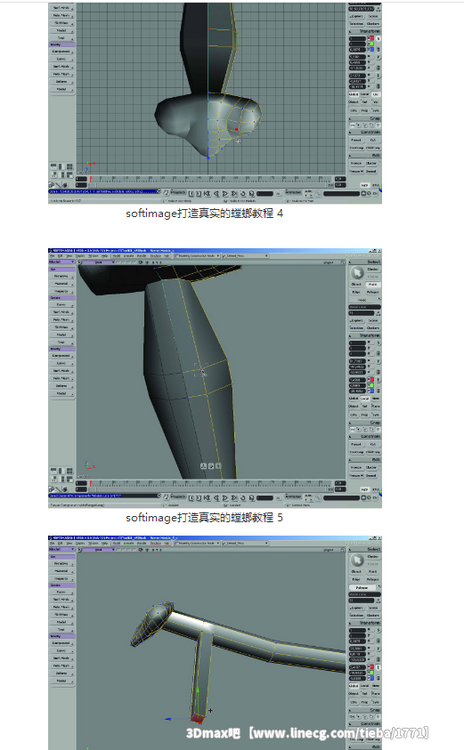Image resolution: width=464 pixels, height=750 pixels.
Task: Click Cut button in tutorial 5 Constrain panel
Action: tap(373, 444)
